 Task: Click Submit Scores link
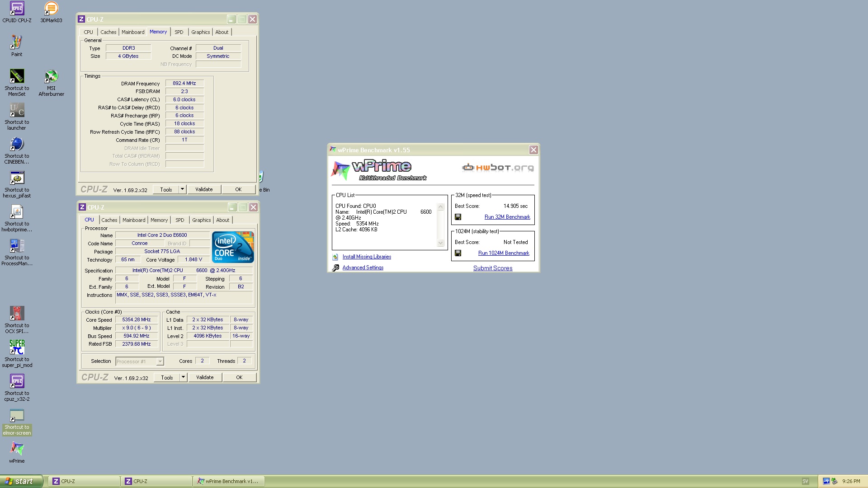[x=493, y=268]
